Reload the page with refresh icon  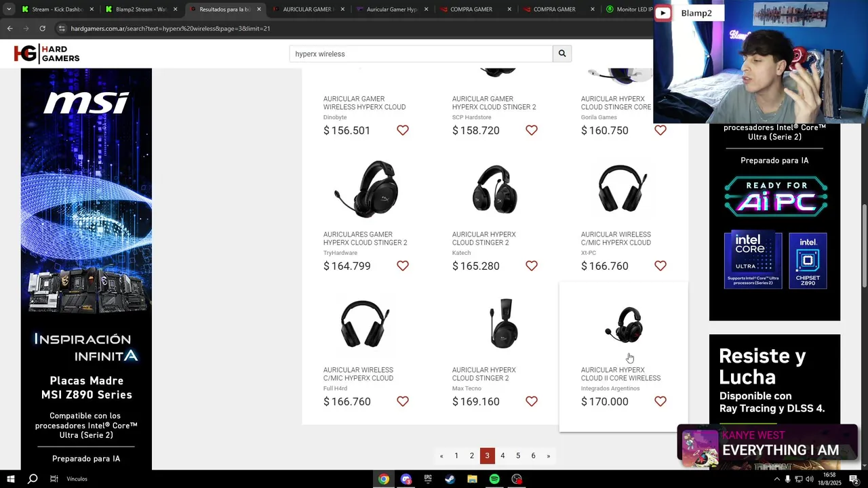coord(42,28)
